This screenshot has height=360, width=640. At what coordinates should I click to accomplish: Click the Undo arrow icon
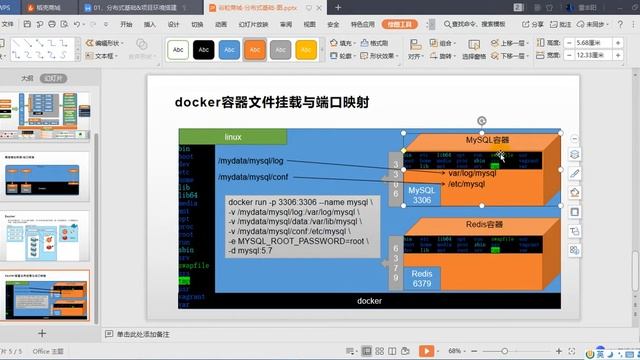(x=77, y=24)
